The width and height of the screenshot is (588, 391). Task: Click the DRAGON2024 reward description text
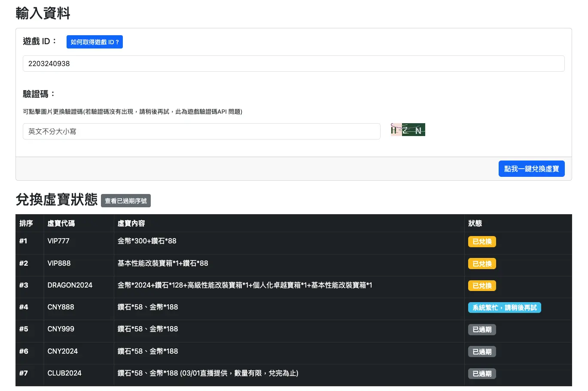244,285
